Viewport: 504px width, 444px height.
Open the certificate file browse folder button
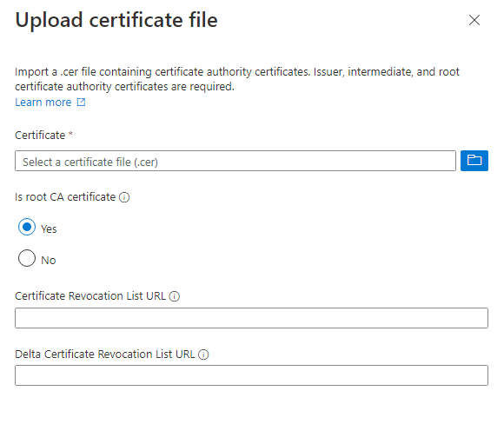click(474, 161)
